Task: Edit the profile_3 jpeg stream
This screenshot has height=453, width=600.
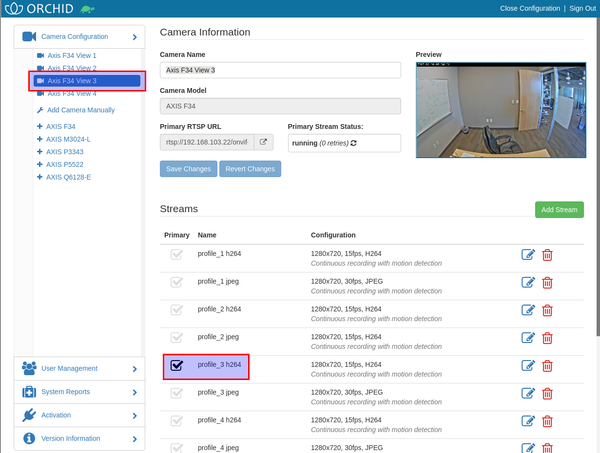Action: 528,393
